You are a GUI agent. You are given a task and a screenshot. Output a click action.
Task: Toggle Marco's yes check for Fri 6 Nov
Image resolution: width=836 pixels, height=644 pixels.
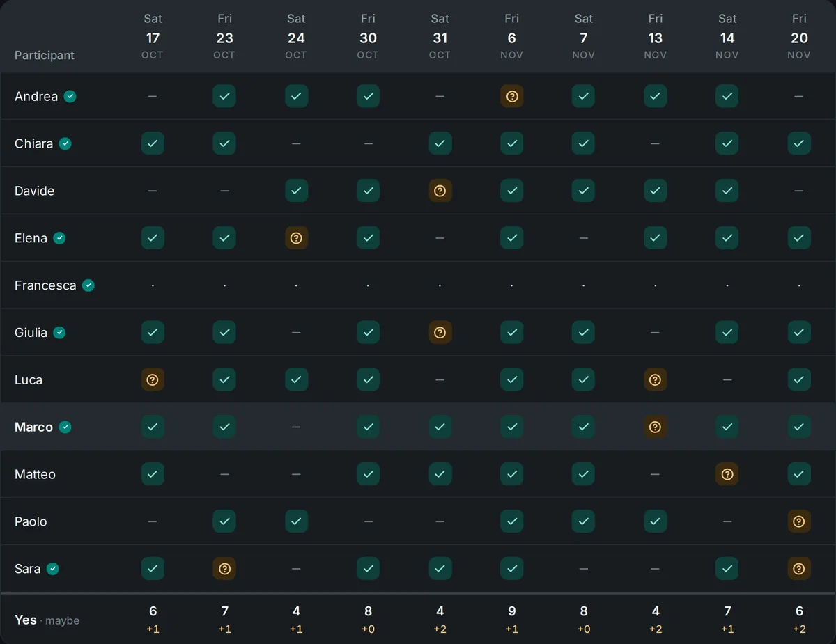point(512,427)
